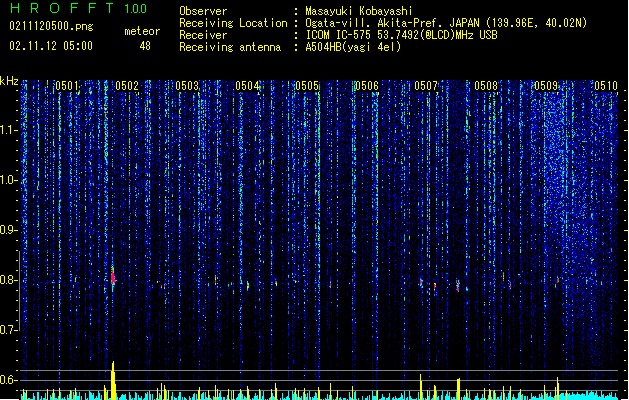The width and height of the screenshot is (629, 400).
Task: Click the 0501 time marker
Action: (67, 85)
